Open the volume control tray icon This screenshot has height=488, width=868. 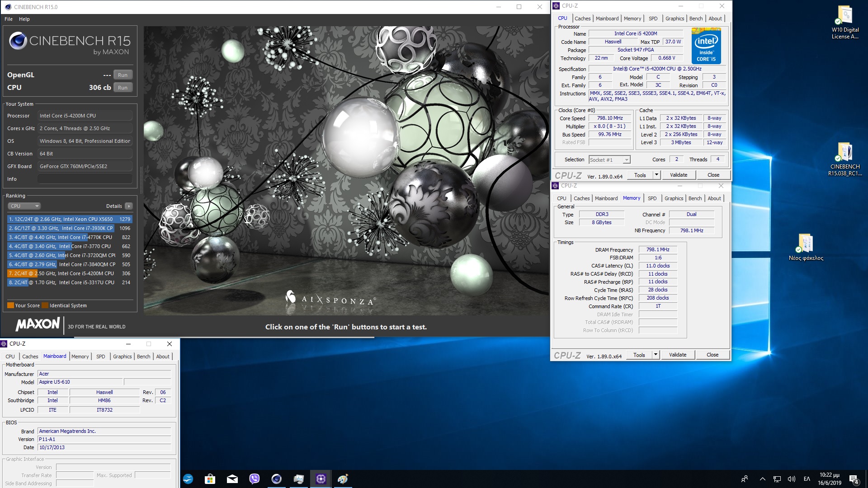pos(791,479)
